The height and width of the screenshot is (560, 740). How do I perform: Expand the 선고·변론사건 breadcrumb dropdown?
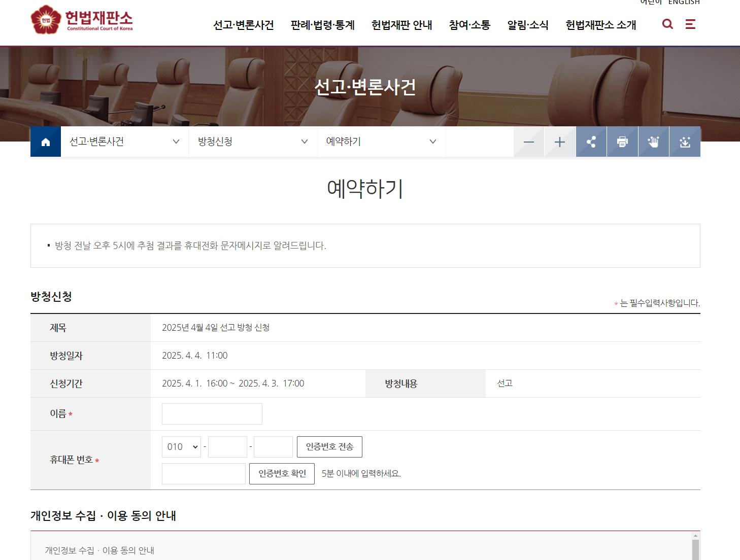125,142
